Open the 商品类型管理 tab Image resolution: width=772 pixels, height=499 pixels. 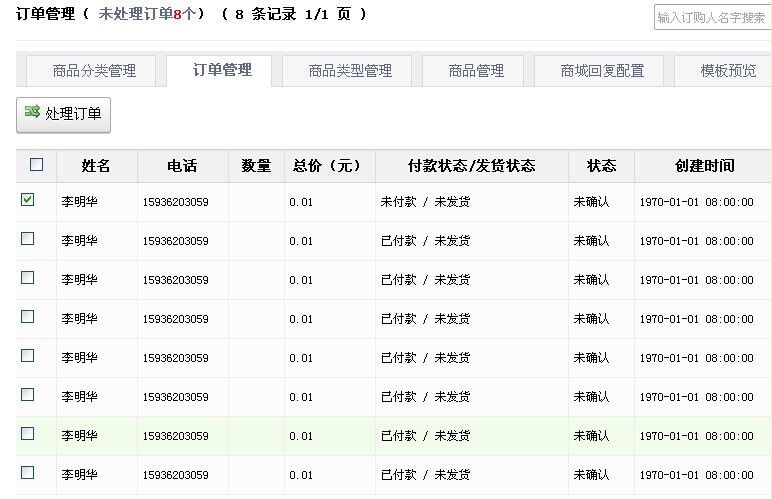[350, 71]
